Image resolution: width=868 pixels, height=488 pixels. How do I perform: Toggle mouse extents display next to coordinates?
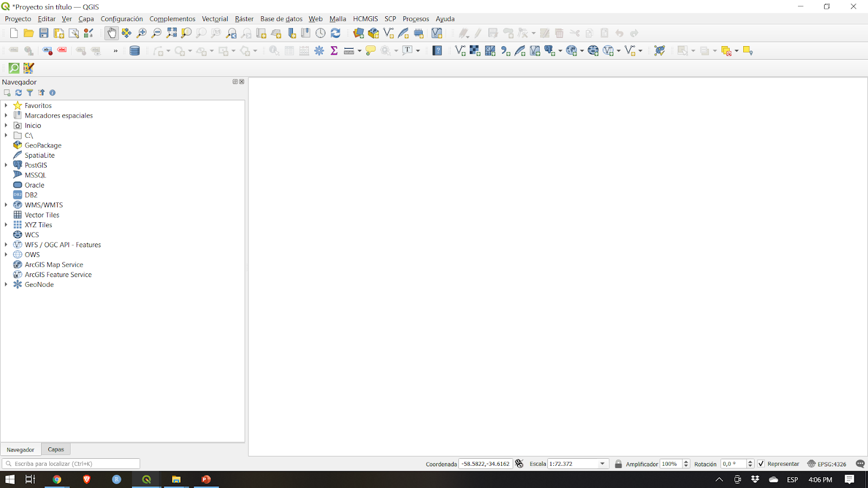coord(519,464)
